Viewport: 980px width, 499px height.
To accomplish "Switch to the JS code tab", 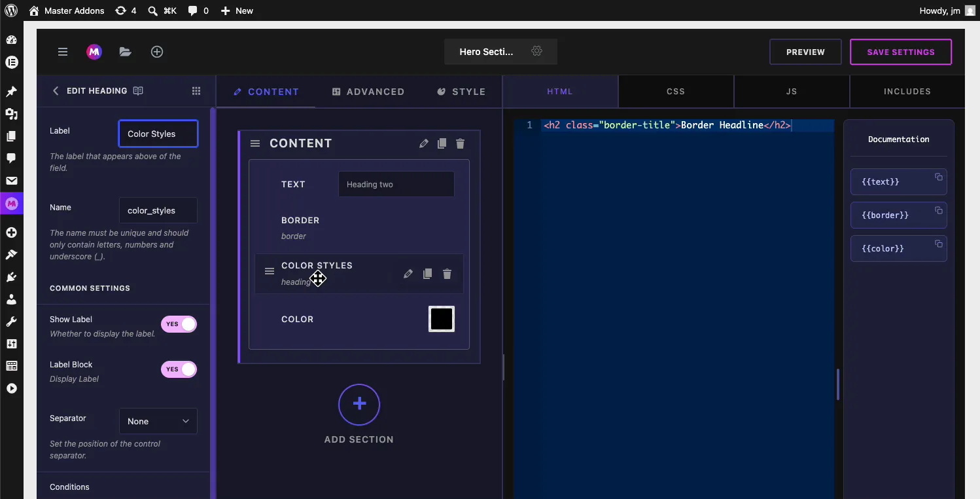I will click(x=792, y=92).
